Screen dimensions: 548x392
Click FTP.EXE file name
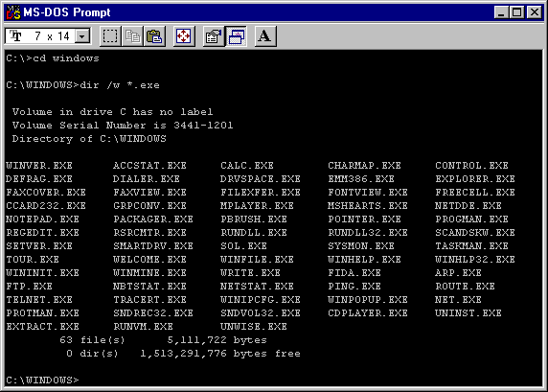click(29, 287)
